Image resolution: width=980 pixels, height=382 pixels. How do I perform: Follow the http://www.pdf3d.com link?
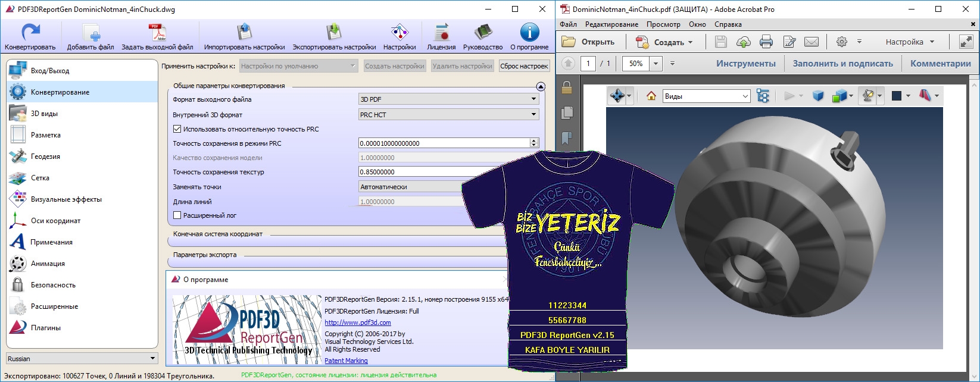click(x=358, y=322)
